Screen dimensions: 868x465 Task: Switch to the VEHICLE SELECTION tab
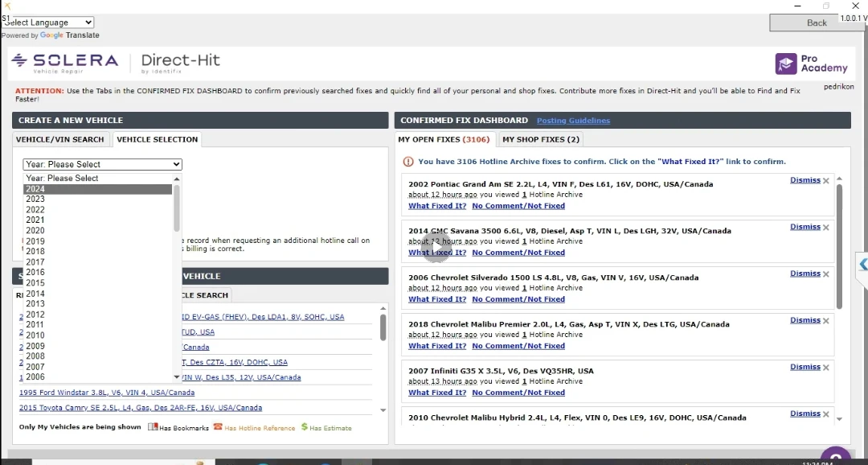(158, 139)
